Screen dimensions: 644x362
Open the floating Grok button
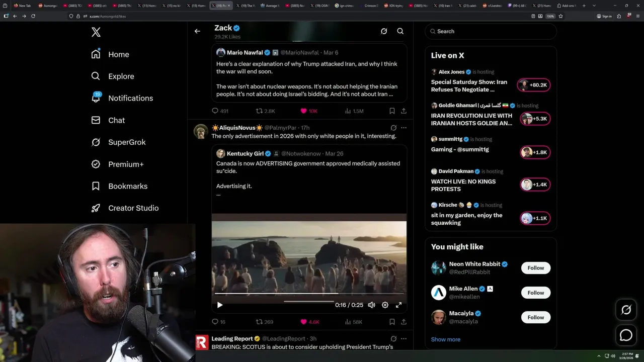pos(626,310)
